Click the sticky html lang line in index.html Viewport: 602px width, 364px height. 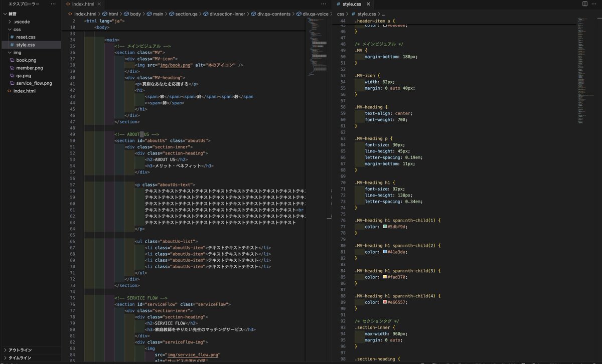(105, 22)
